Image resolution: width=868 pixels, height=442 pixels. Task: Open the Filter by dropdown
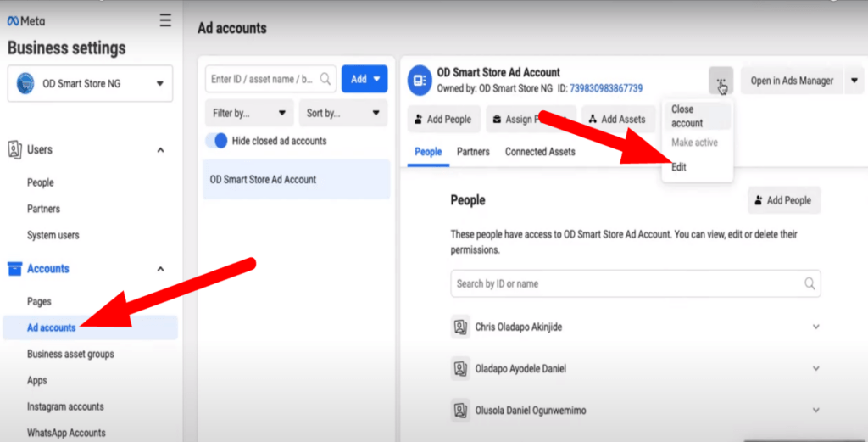click(248, 113)
